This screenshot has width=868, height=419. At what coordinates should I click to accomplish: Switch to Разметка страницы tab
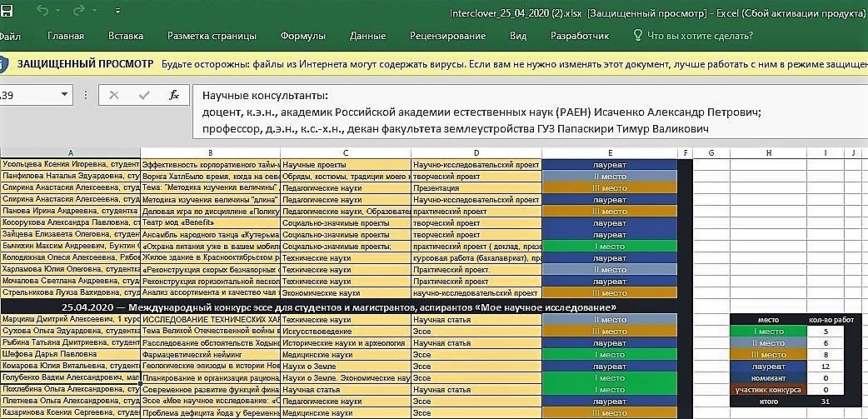tap(212, 36)
